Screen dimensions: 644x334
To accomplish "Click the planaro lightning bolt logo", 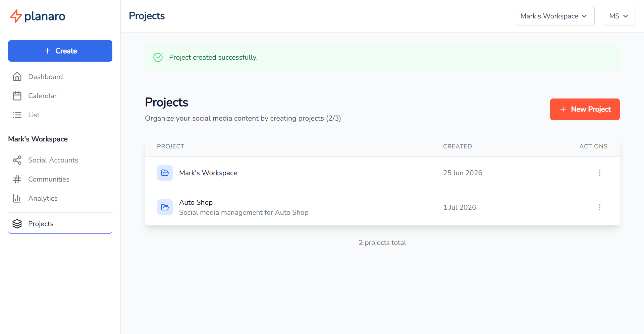I will coord(16,16).
